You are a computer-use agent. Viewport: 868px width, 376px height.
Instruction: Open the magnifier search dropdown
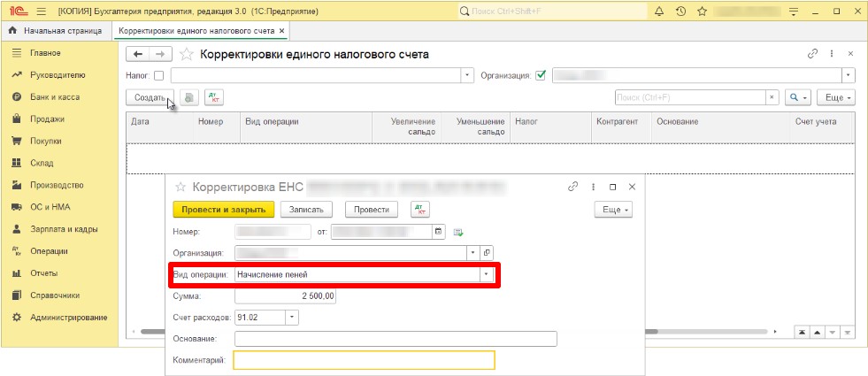point(798,97)
